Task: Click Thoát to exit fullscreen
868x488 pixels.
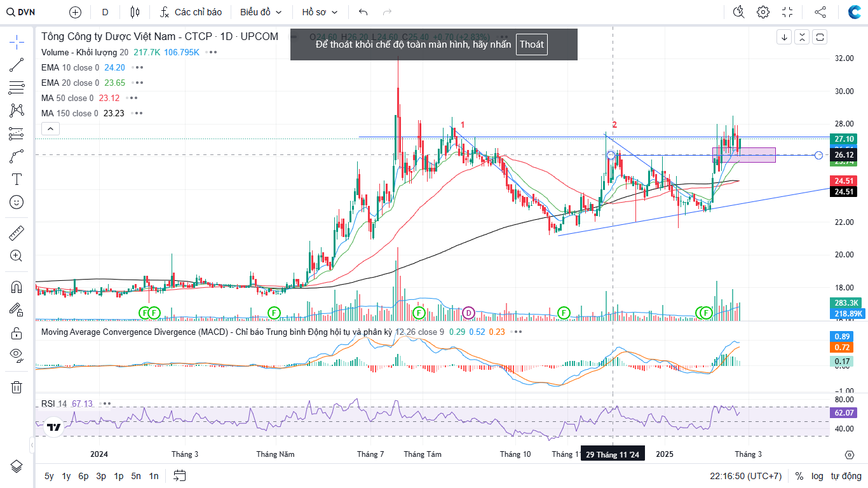Action: 532,44
